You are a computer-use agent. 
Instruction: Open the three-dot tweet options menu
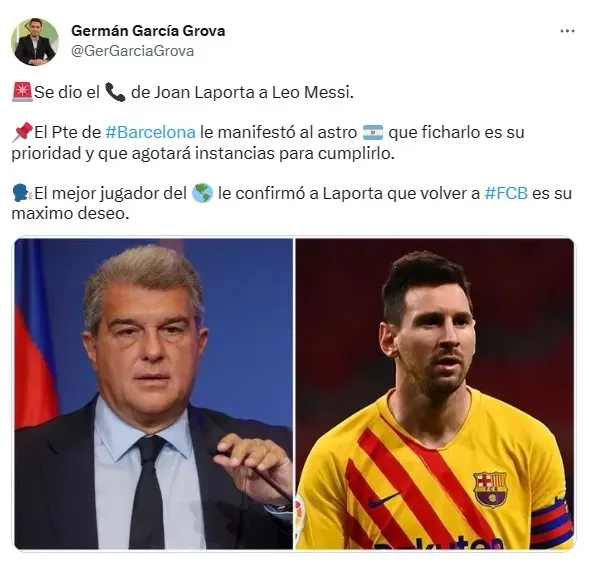click(567, 31)
